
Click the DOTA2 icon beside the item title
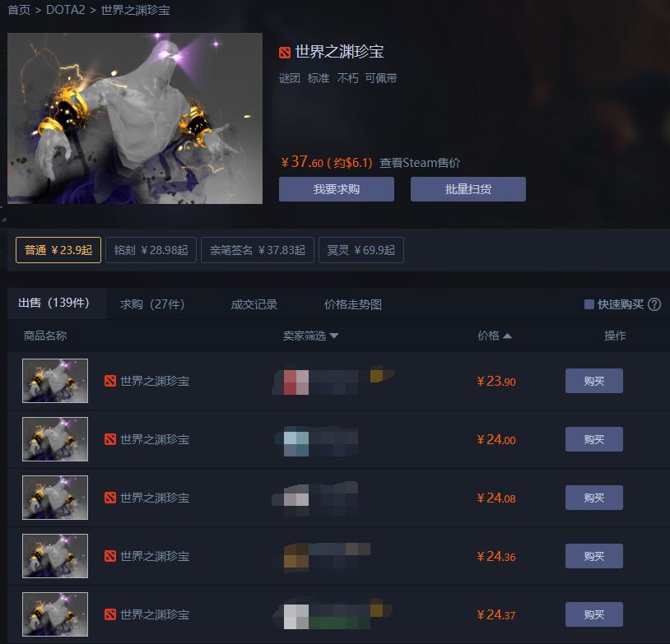coord(285,53)
